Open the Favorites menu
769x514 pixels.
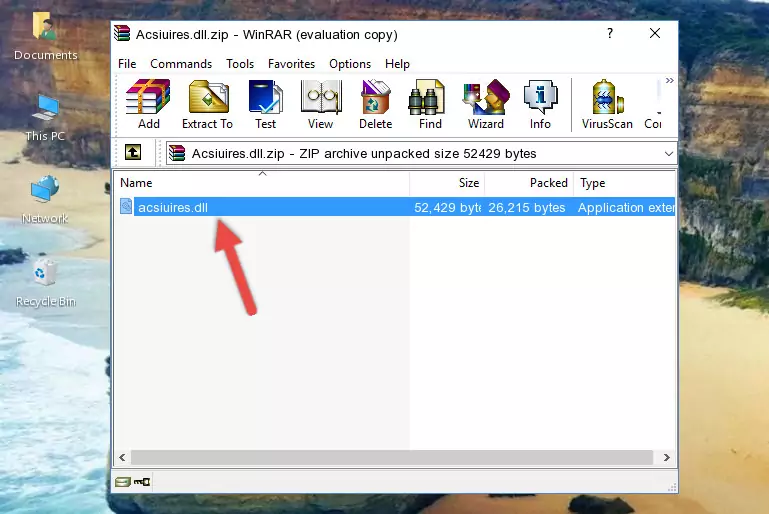click(x=291, y=64)
